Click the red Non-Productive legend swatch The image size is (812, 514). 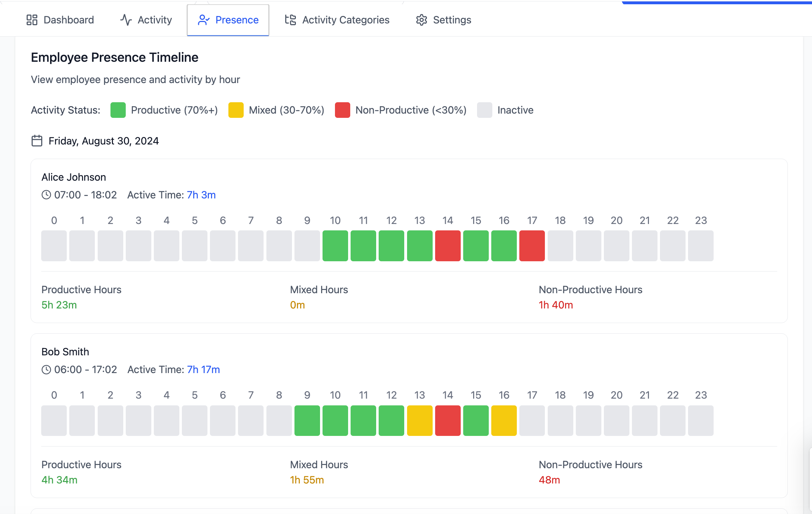click(342, 110)
